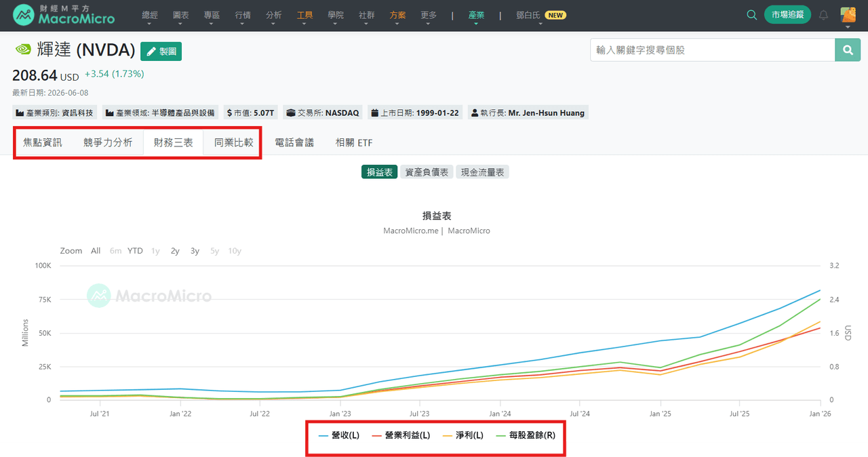Viewport: 868px width, 457px height.
Task: Expand the 方案 dropdown menu
Action: tap(397, 15)
